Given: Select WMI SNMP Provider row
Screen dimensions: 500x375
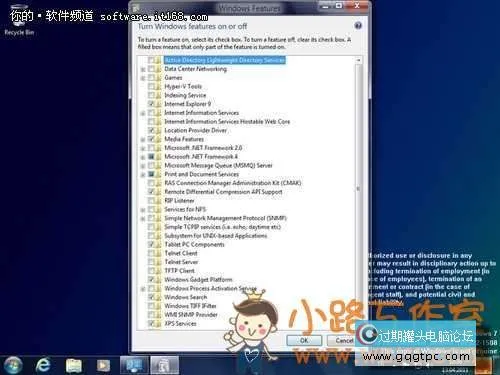Looking at the screenshot, I should pos(191,315).
